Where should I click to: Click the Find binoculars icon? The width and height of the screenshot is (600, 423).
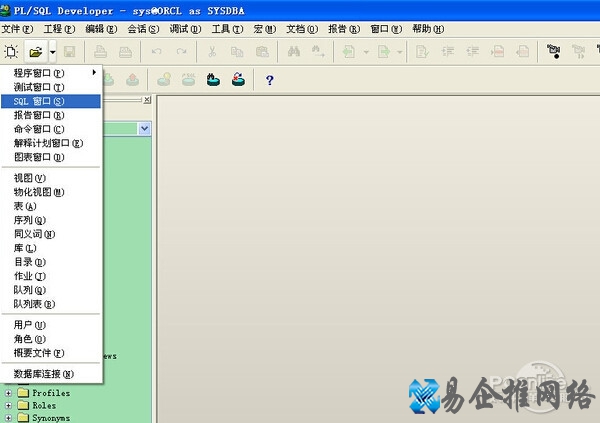(x=293, y=51)
